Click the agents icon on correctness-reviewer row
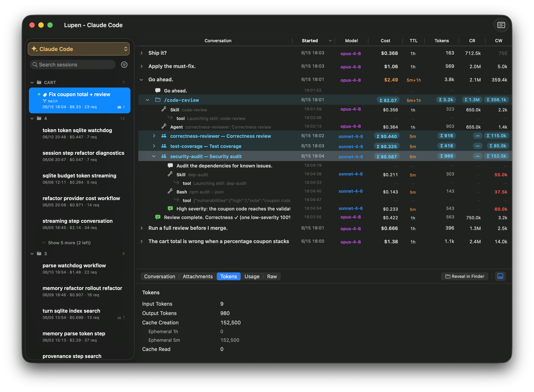The height and width of the screenshot is (392, 534). pos(164,136)
